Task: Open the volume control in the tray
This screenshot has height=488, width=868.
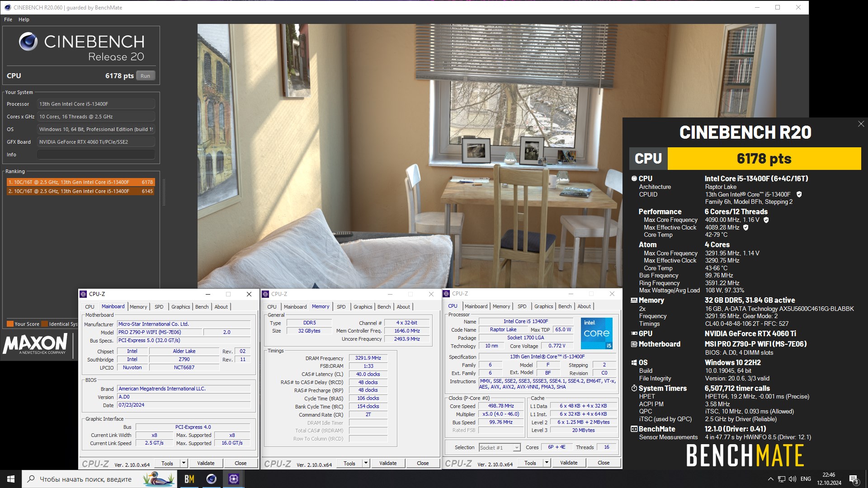Action: [x=793, y=479]
